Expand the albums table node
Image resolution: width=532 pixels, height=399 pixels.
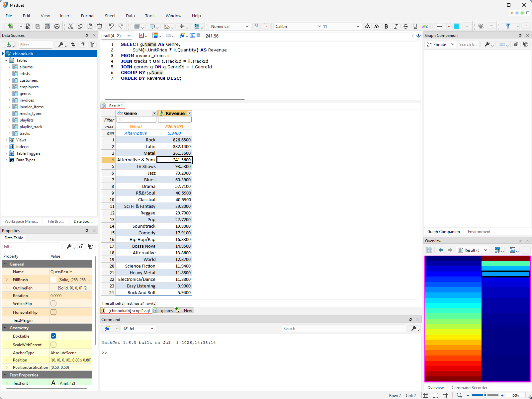(x=9, y=67)
